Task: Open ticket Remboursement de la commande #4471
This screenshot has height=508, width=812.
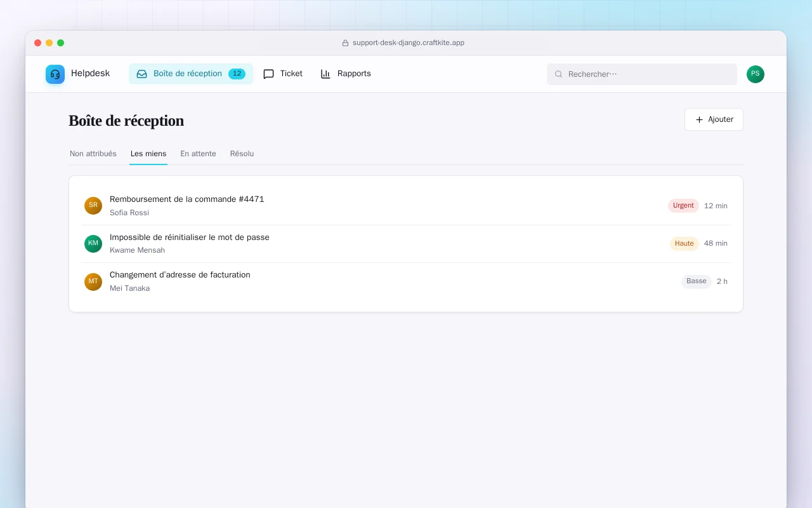Action: [187, 199]
